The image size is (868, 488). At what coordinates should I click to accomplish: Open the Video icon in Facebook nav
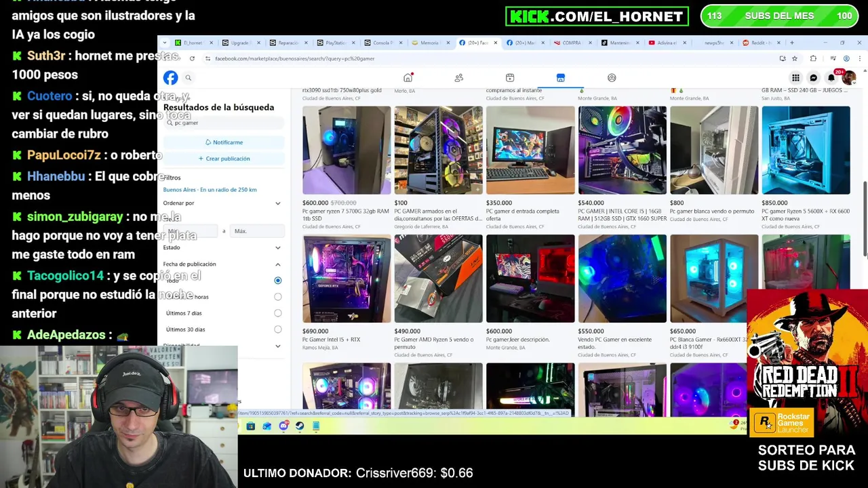point(510,78)
